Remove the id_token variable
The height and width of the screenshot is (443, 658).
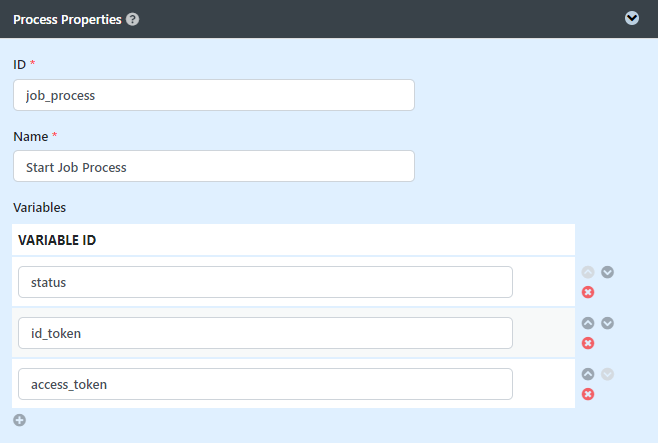click(x=588, y=343)
